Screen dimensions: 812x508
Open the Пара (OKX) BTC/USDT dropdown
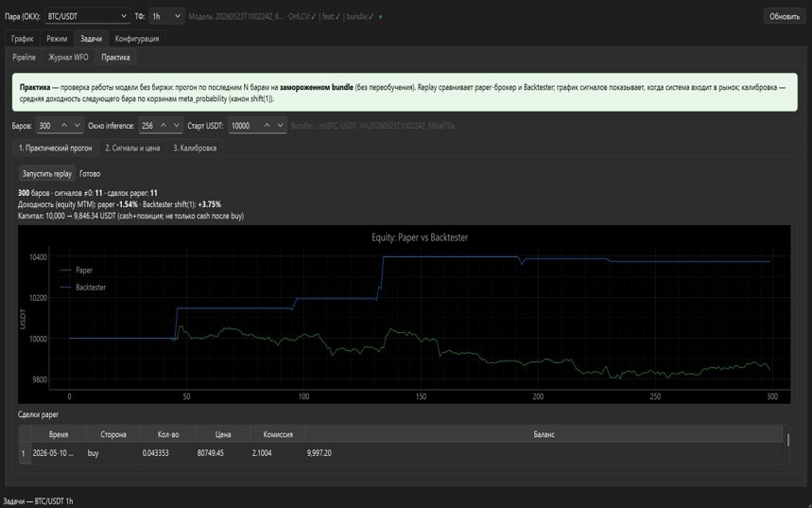pyautogui.click(x=87, y=16)
